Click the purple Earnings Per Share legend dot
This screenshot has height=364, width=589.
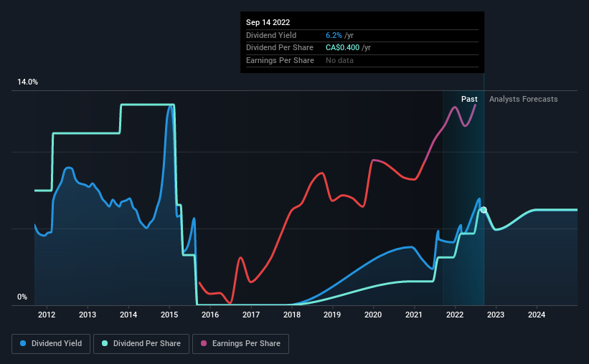pyautogui.click(x=204, y=343)
